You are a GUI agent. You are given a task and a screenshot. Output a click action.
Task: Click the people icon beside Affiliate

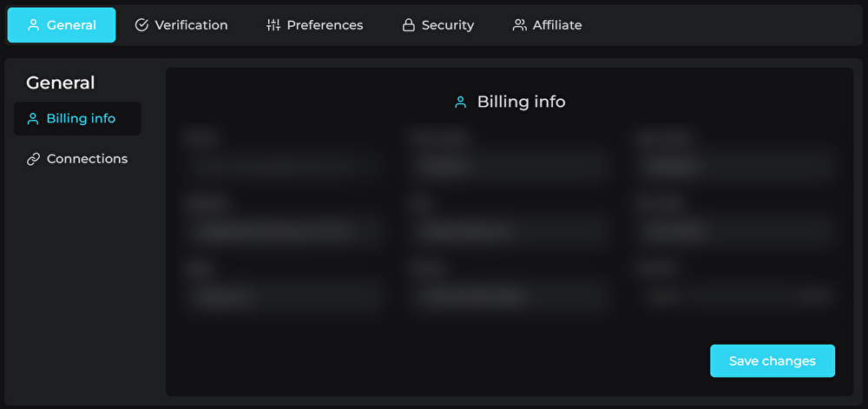pos(519,25)
